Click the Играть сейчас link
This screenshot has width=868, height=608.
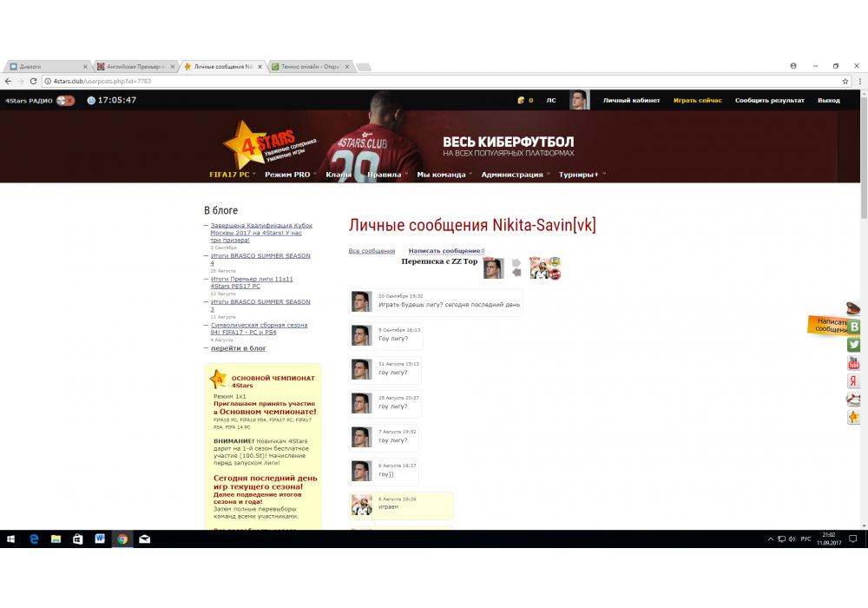point(697,101)
